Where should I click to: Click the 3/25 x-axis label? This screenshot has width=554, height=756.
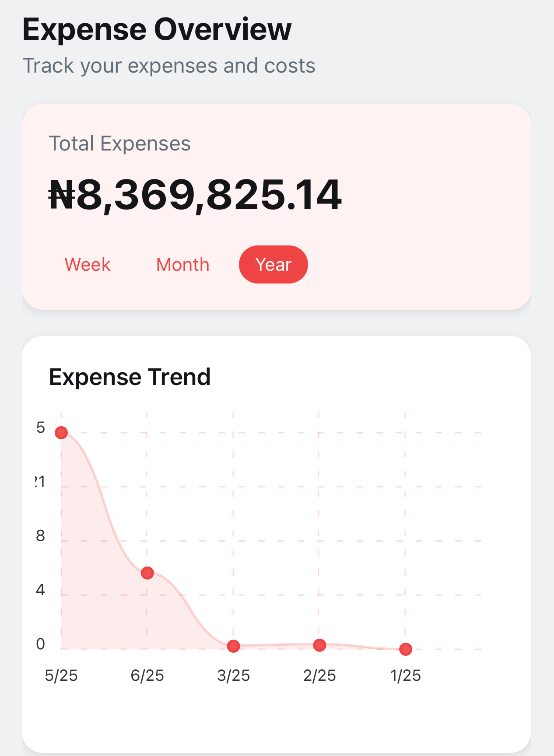(x=234, y=675)
